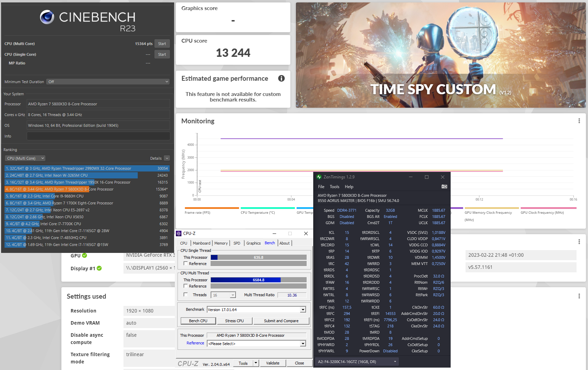Click the Time Spy Custom banner image
This screenshot has width=588, height=370.
(x=441, y=55)
